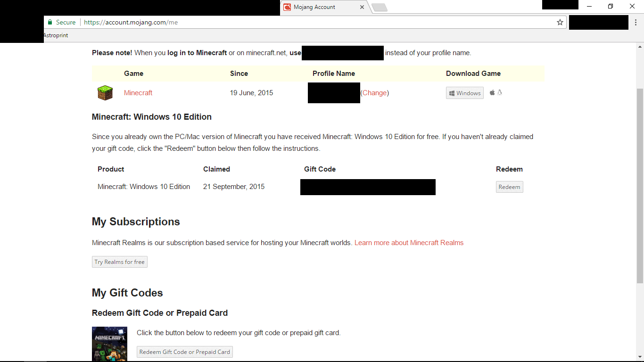Click the Minecraft gift card thumbnail

109,344
